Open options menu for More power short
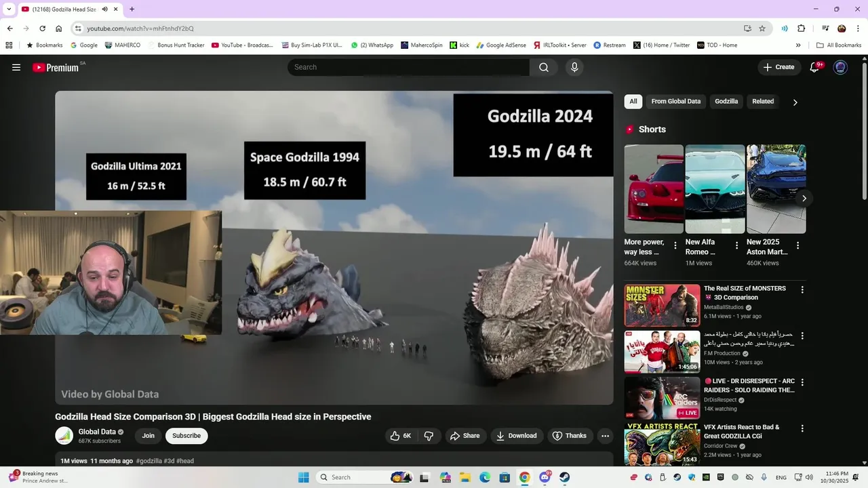 (x=675, y=245)
